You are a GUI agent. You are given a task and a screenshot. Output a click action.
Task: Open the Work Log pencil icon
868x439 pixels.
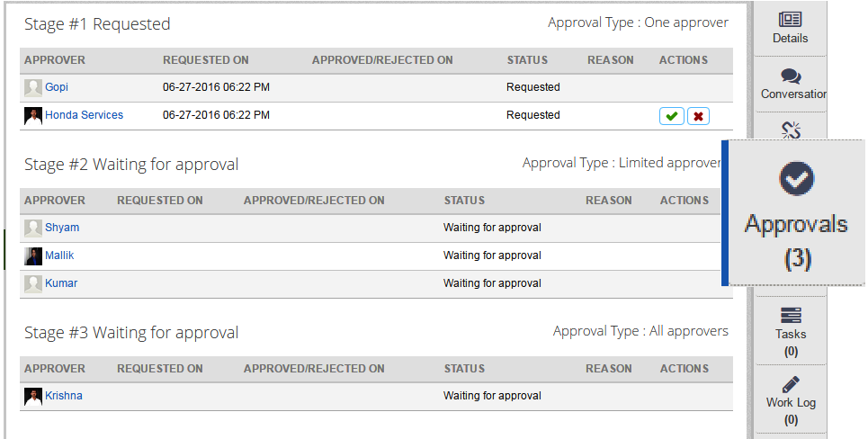point(791,384)
